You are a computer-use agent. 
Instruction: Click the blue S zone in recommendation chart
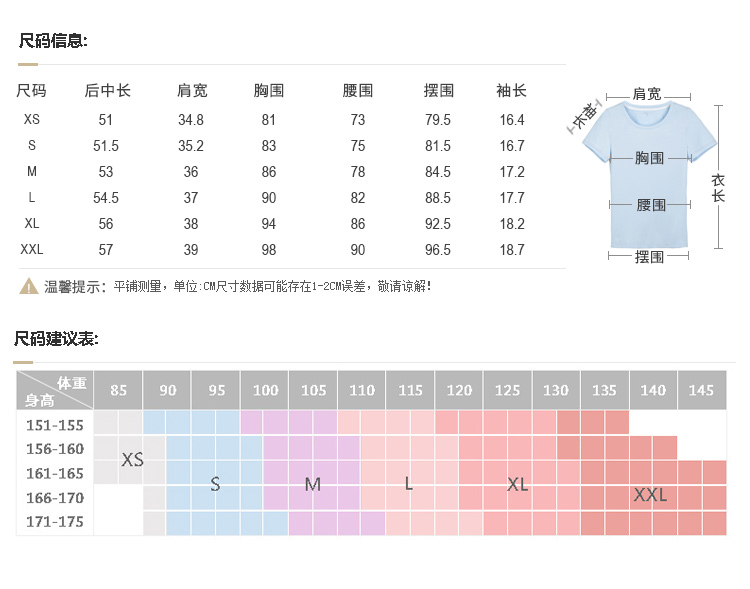(215, 484)
